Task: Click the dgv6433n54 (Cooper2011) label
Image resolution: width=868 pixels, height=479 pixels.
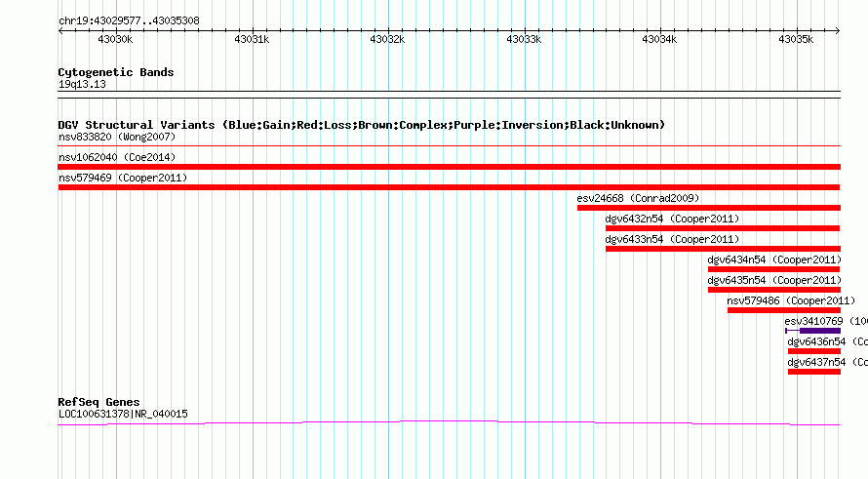Action: tap(672, 239)
